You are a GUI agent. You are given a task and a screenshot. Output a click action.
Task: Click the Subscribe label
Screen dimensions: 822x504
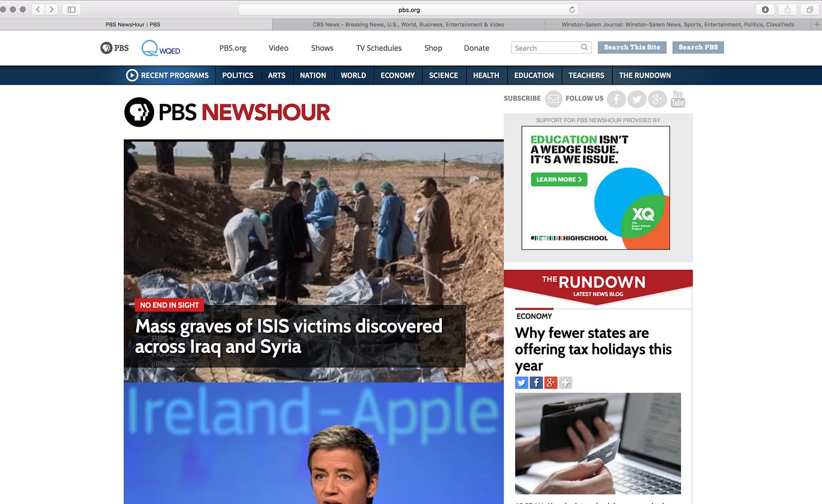(522, 98)
